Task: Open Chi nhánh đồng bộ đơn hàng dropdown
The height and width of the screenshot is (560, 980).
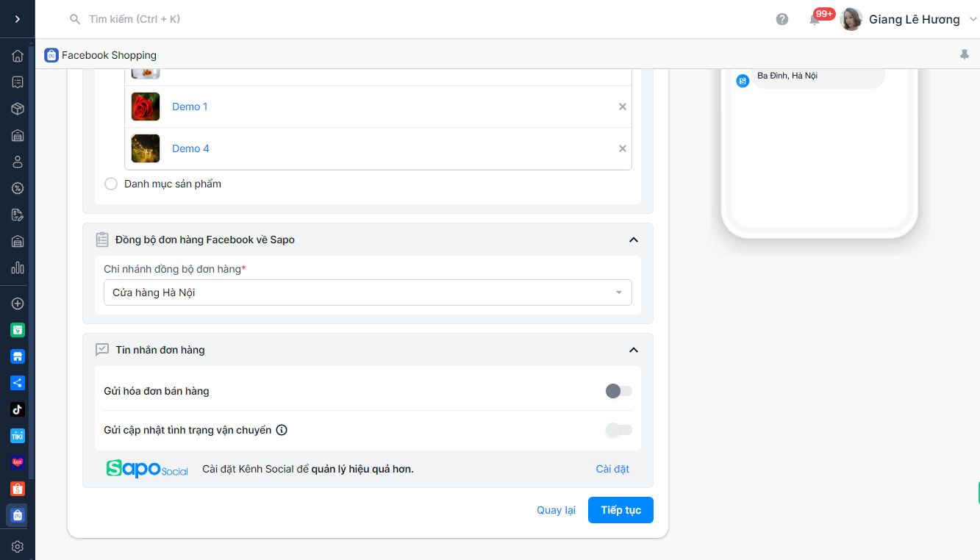Action: 368,292
